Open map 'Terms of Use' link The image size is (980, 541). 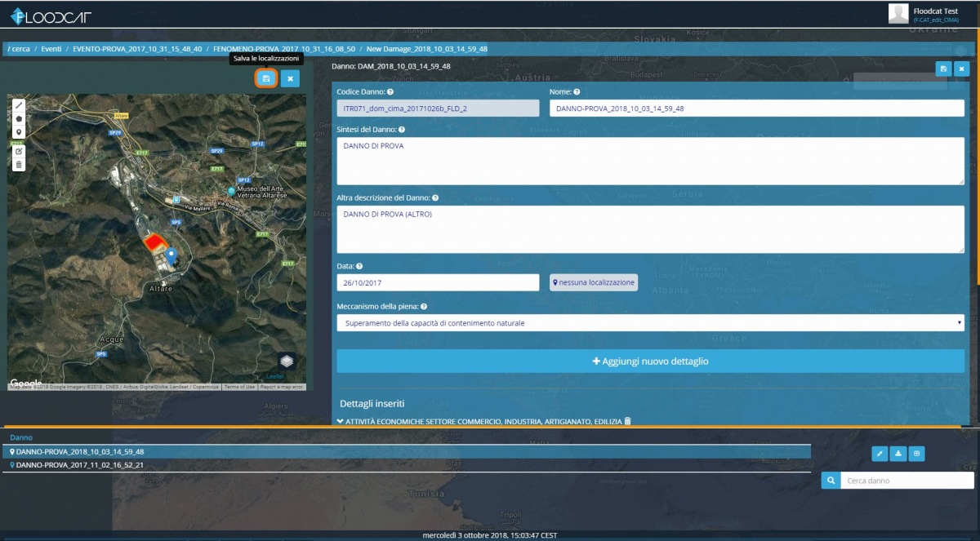(x=238, y=387)
